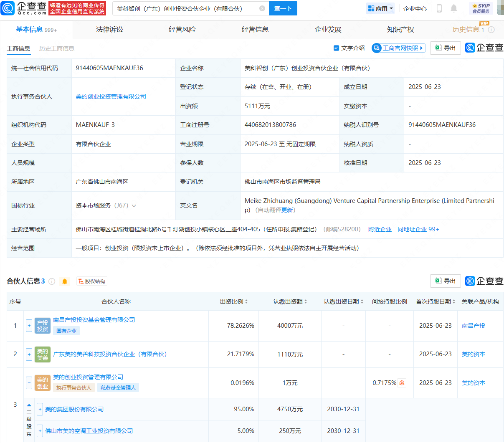Clear the search box with the X icon
This screenshot has height=443, width=504.
pos(262,8)
